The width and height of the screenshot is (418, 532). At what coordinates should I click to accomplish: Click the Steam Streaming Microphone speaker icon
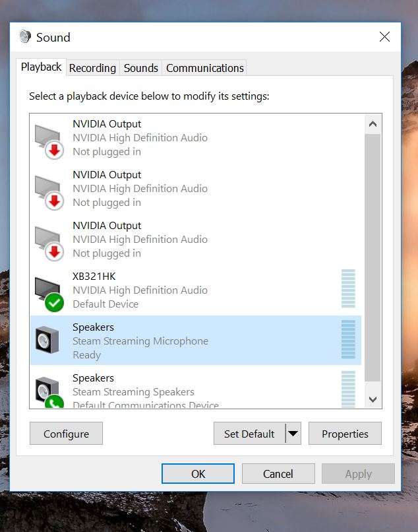click(x=49, y=341)
